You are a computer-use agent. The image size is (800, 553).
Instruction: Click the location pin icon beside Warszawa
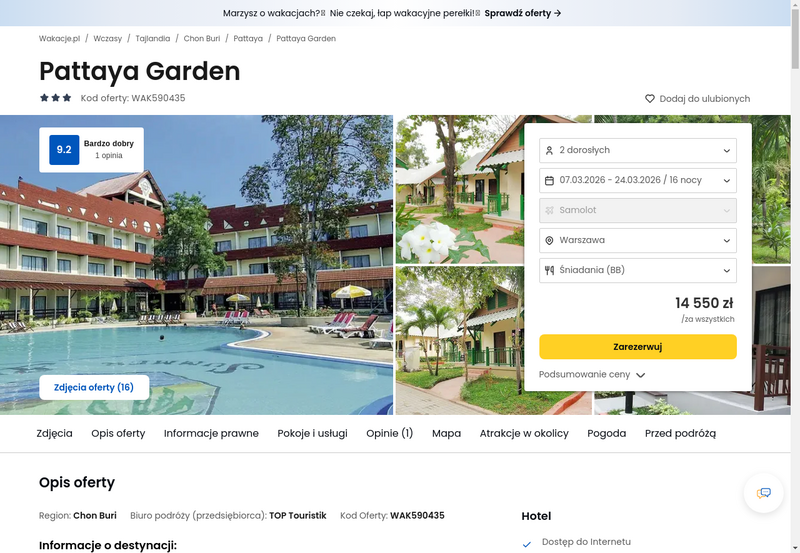pyautogui.click(x=549, y=240)
